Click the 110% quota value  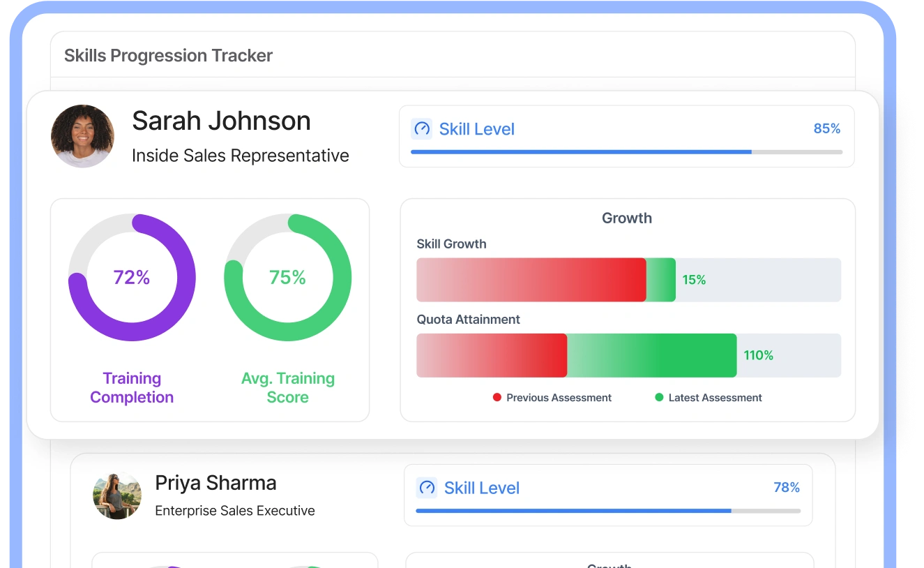759,355
